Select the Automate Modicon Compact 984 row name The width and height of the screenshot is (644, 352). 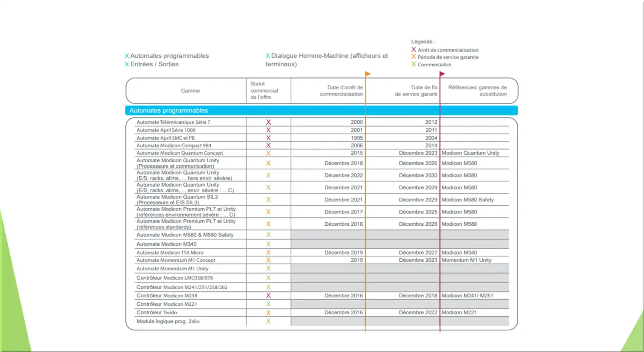(174, 146)
